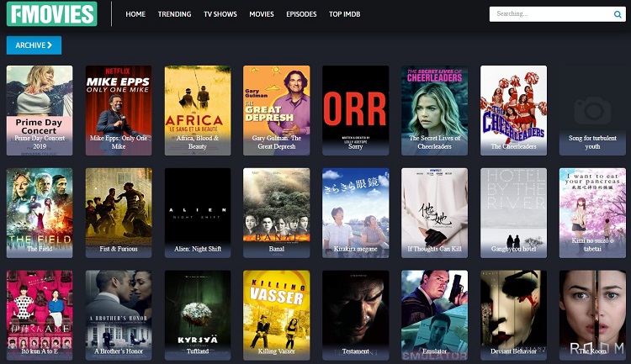Image resolution: width=631 pixels, height=364 pixels.
Task: Go to Movies section
Action: [x=262, y=14]
